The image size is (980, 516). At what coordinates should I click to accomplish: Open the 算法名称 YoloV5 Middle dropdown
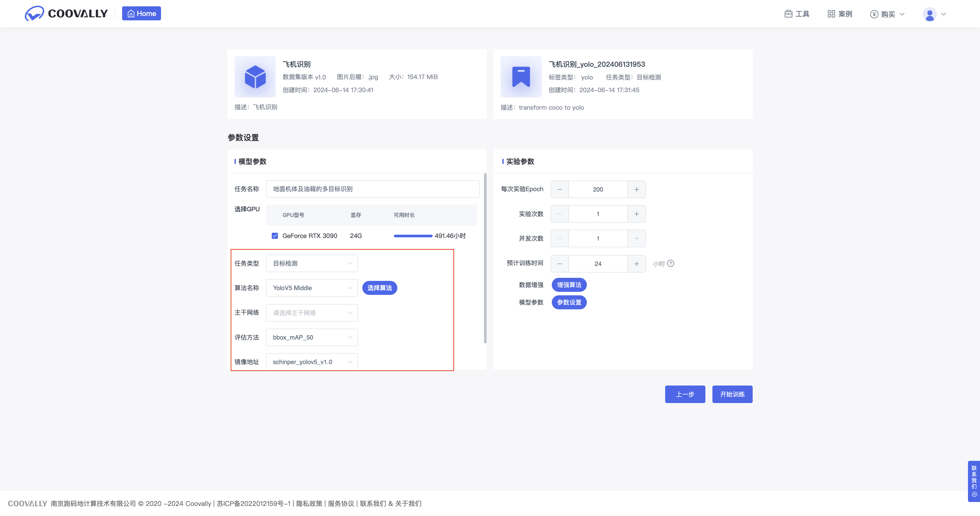(x=312, y=288)
